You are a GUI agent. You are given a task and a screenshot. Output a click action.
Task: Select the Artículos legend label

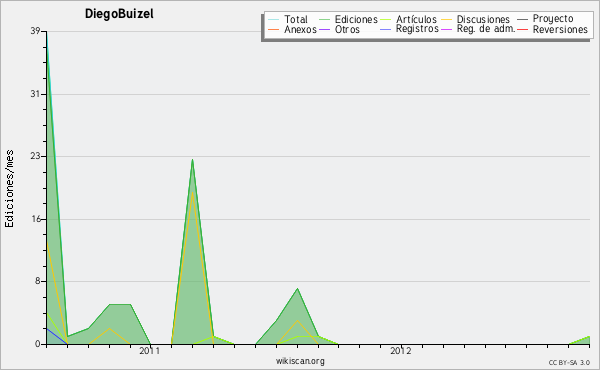tap(416, 19)
